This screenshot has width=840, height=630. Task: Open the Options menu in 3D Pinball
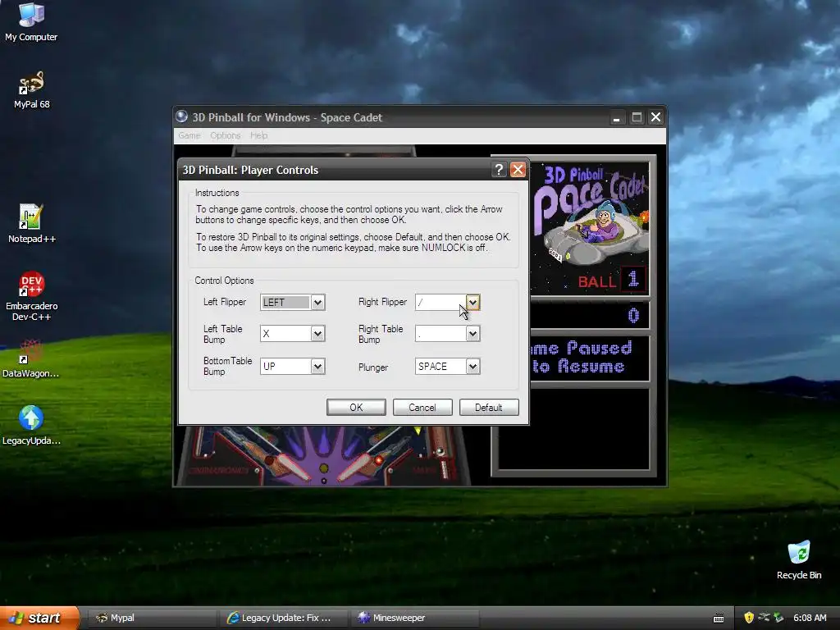click(x=225, y=135)
